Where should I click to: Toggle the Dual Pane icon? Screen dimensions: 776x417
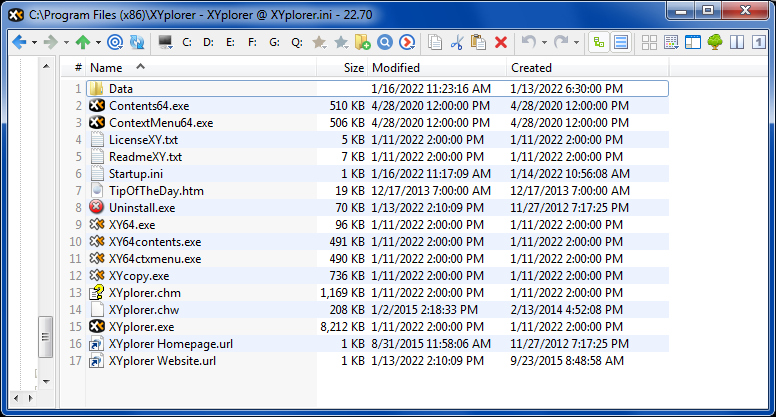pos(737,43)
